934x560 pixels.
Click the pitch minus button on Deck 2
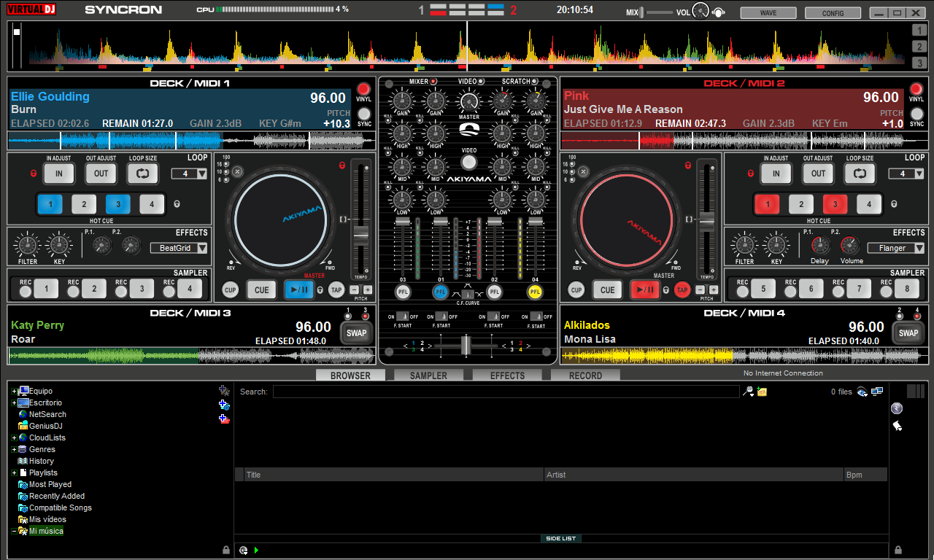[700, 289]
